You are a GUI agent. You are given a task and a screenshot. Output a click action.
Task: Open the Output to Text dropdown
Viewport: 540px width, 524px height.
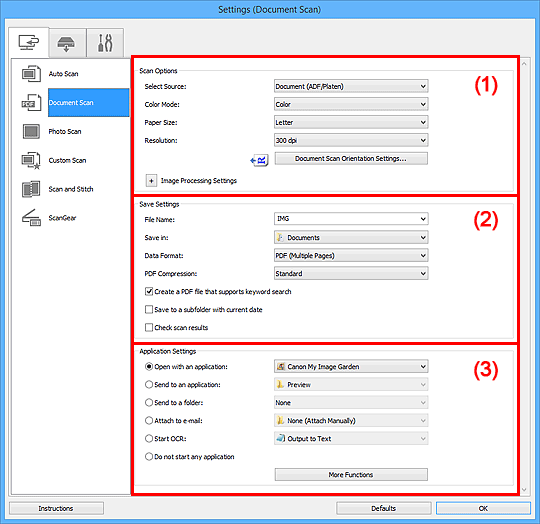(351, 439)
